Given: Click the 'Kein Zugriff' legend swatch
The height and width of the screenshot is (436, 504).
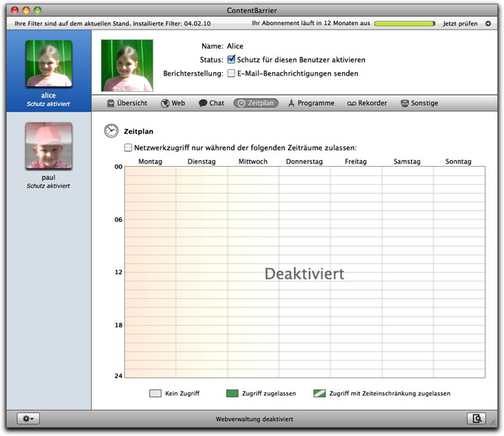Looking at the screenshot, I should [x=155, y=393].
